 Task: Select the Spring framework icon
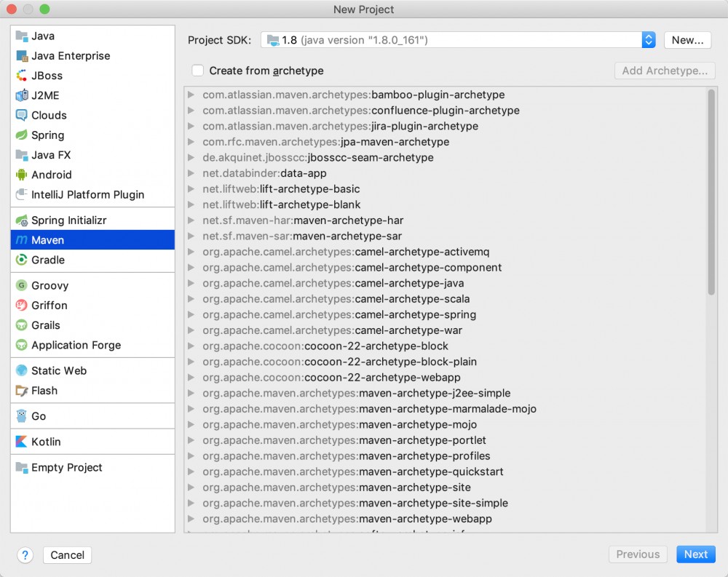(22, 135)
